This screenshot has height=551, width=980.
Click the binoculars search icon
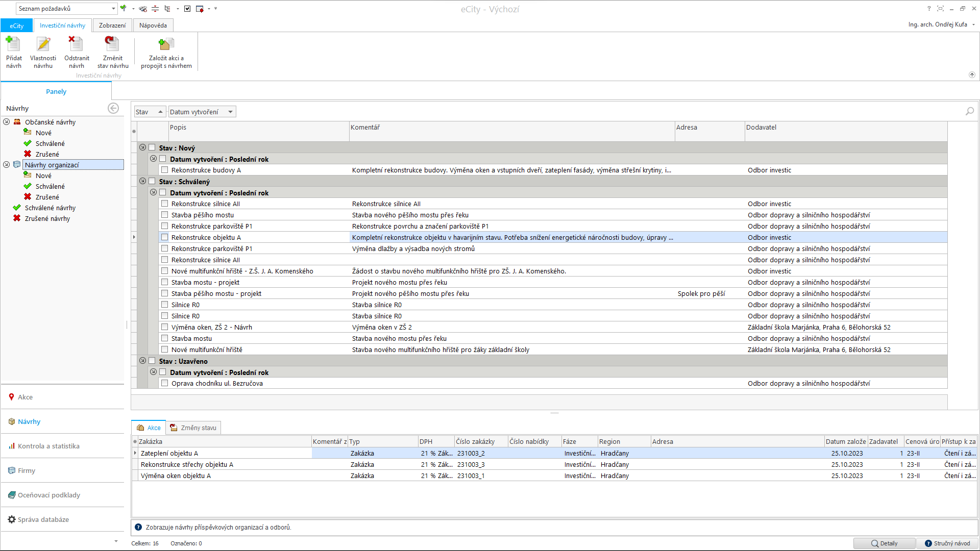(143, 9)
